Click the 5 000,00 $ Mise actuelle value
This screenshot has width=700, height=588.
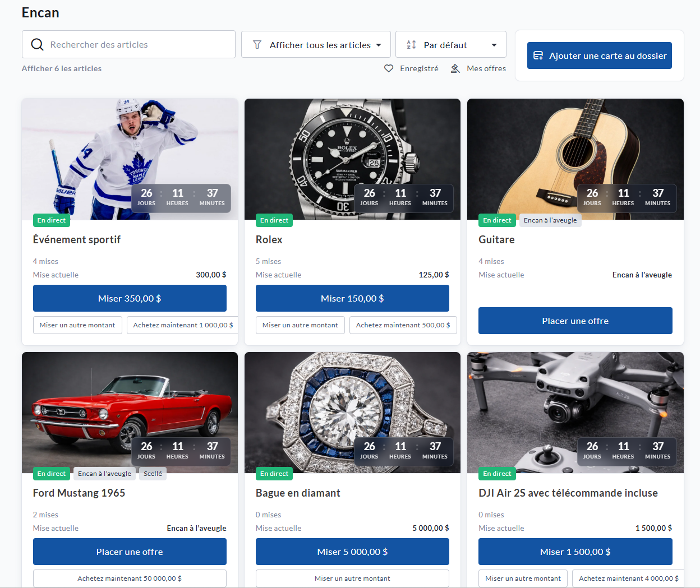click(x=431, y=528)
